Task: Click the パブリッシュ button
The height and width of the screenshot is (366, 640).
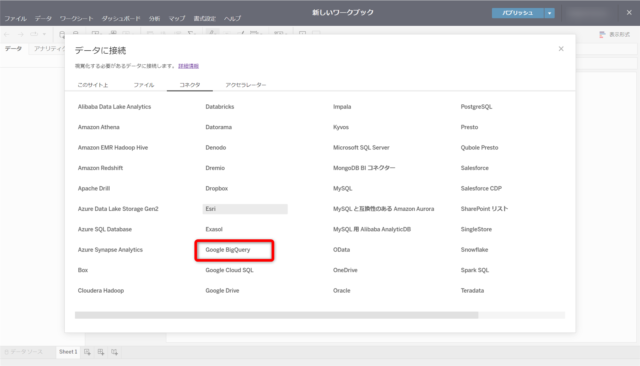Action: click(518, 13)
